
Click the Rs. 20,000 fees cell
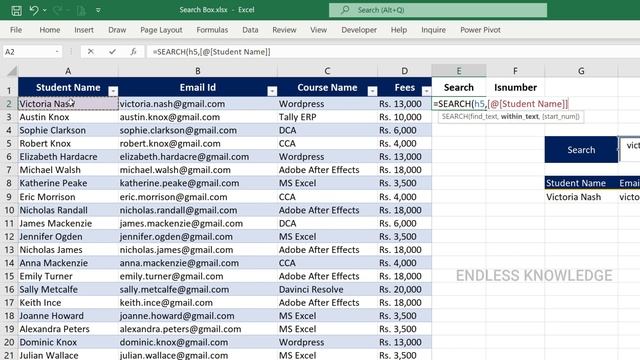pos(404,289)
